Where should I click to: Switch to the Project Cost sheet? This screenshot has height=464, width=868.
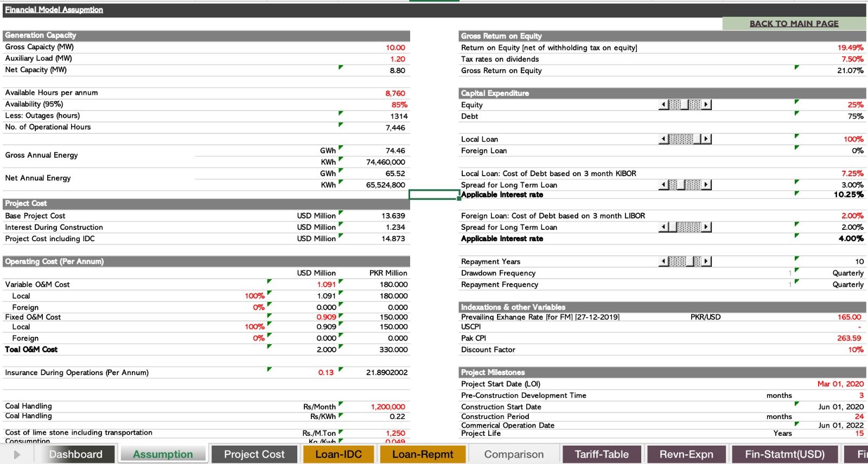coord(254,454)
